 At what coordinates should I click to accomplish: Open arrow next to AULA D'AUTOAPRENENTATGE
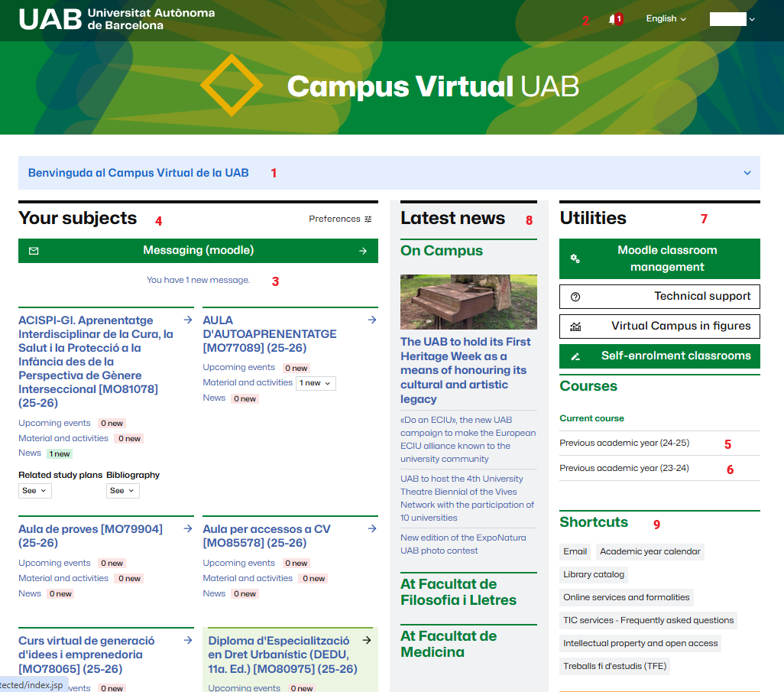[372, 320]
